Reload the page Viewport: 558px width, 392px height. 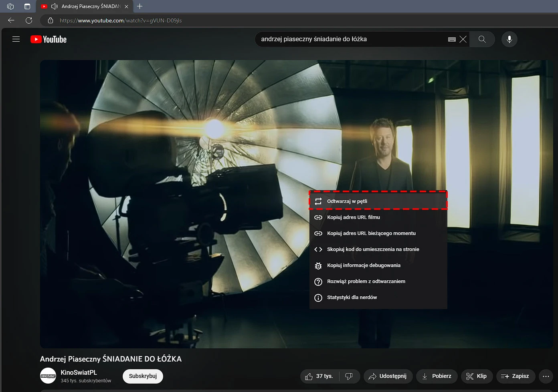(29, 20)
